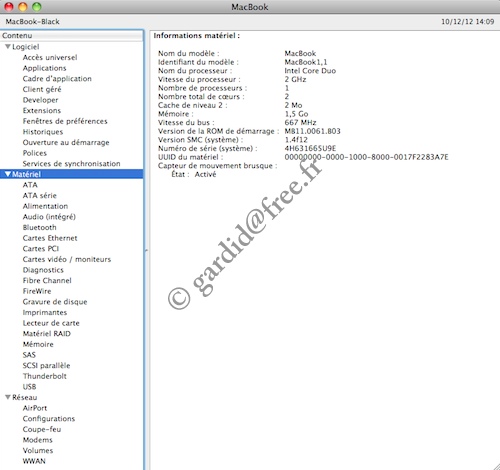Click the green zoom window button
Viewport: 500px width, 470px height.
click(37, 6)
